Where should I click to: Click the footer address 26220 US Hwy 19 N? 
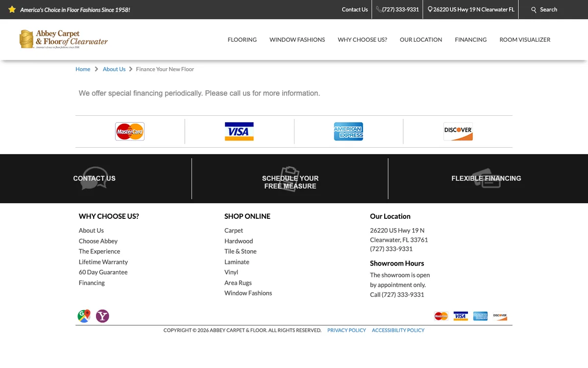click(397, 231)
